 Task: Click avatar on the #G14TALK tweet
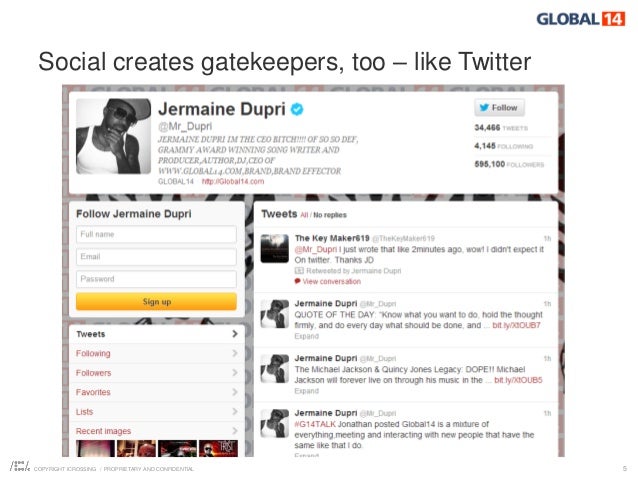point(275,423)
